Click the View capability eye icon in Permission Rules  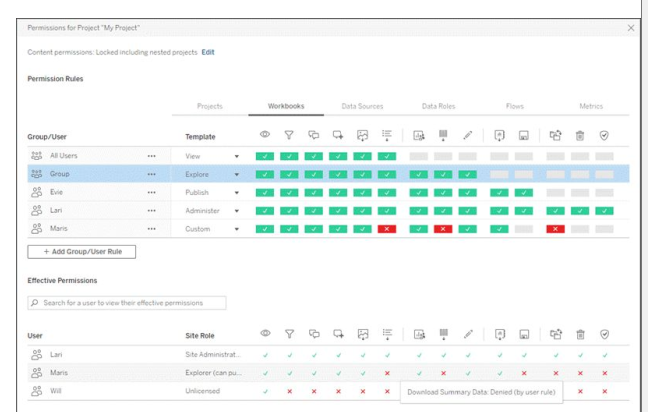[265, 135]
